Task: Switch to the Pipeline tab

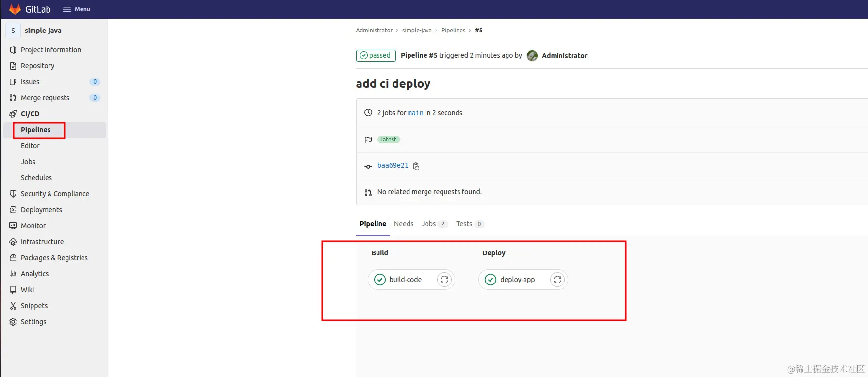Action: point(373,224)
